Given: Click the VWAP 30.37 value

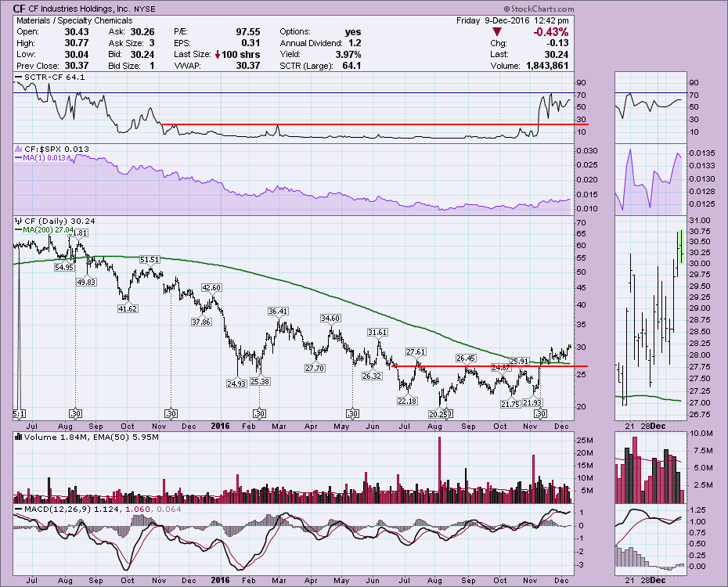Looking at the screenshot, I should pyautogui.click(x=248, y=66).
